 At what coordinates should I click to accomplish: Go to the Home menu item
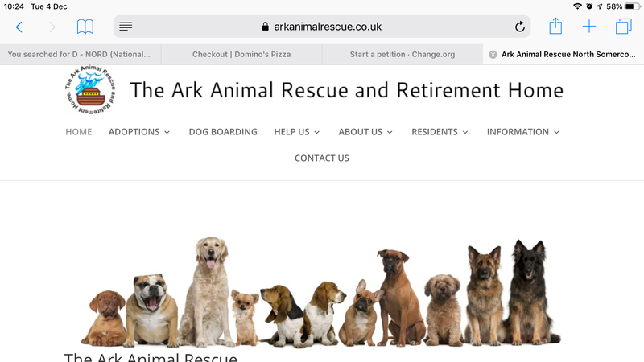(x=78, y=132)
